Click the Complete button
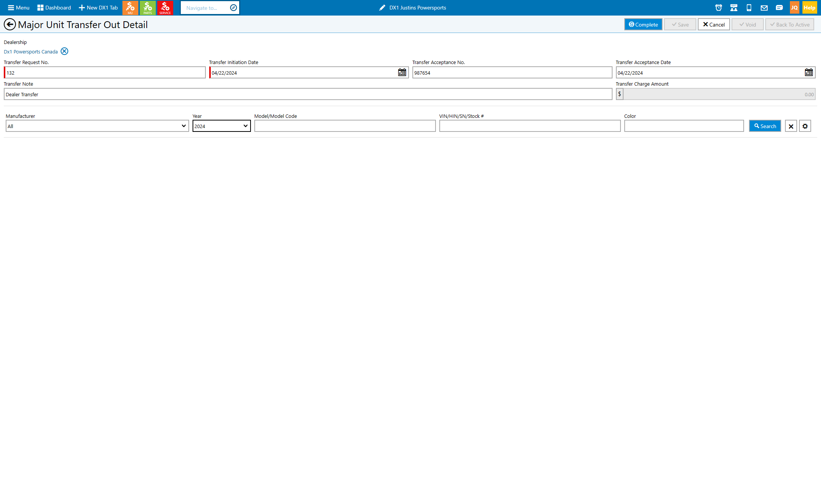This screenshot has width=821, height=504. coord(643,25)
